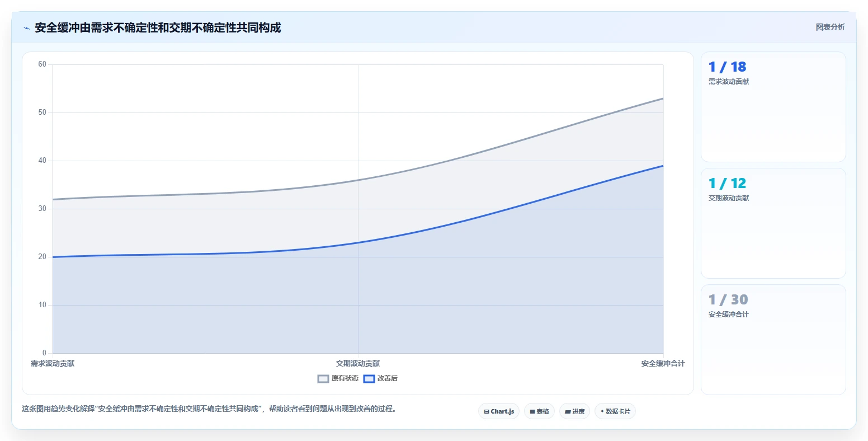
Task: Click the 图表分析 label in header
Action: pos(830,27)
